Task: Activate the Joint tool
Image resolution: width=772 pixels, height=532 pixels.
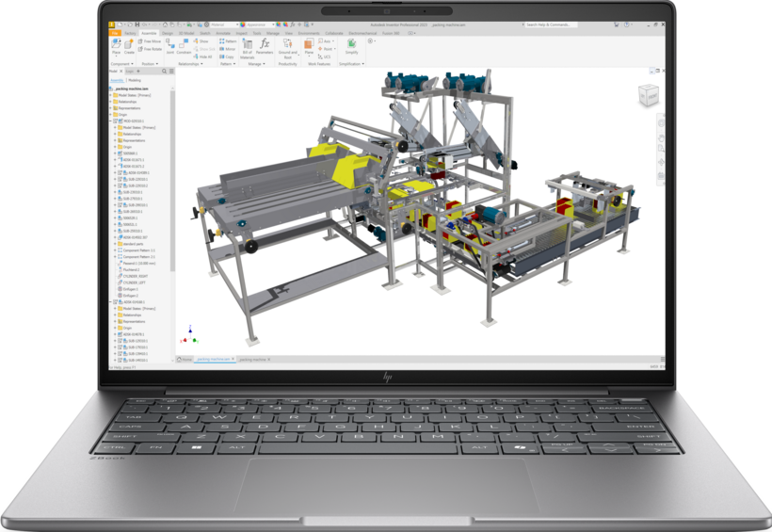Action: [x=169, y=45]
